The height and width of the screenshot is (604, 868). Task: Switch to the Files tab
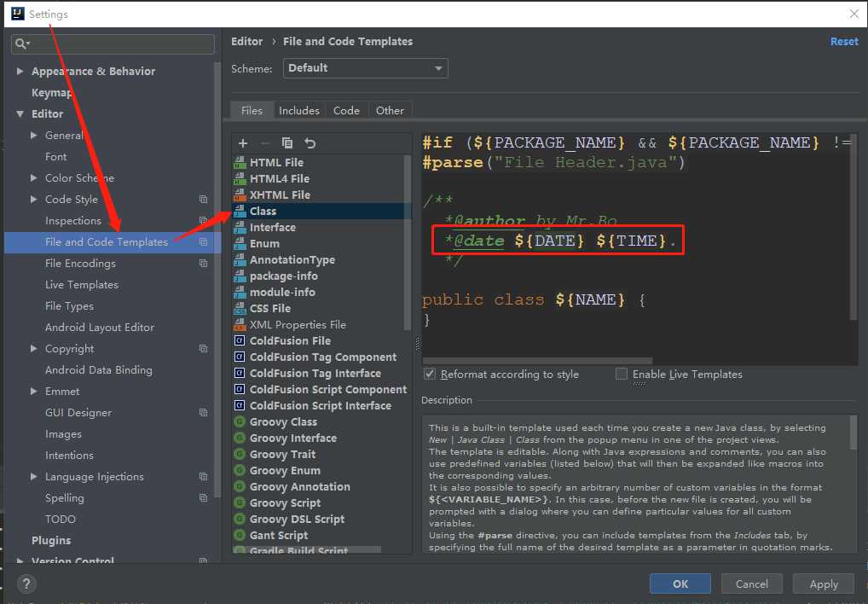point(252,110)
